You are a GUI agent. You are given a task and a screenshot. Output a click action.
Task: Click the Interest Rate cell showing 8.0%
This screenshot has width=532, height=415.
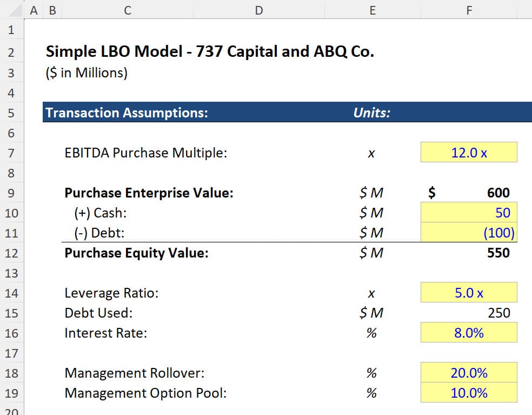coord(468,333)
